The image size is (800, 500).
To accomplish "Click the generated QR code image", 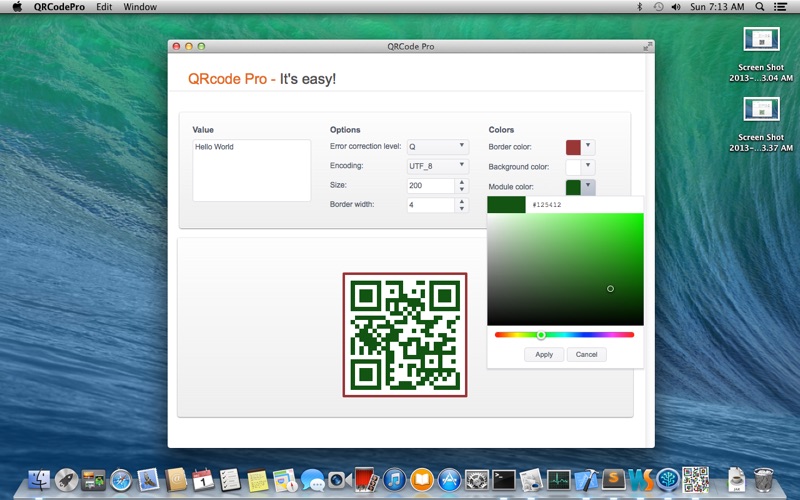I will pyautogui.click(x=405, y=335).
